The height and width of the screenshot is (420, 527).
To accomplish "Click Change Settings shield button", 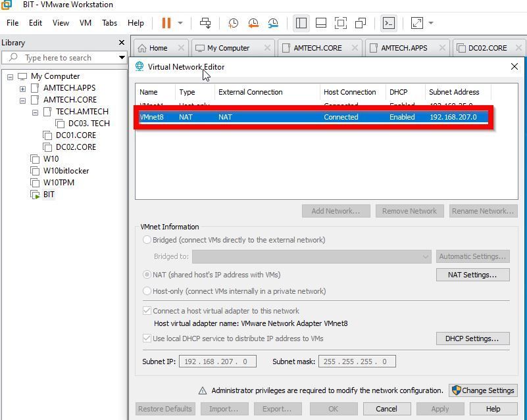I will 483,390.
